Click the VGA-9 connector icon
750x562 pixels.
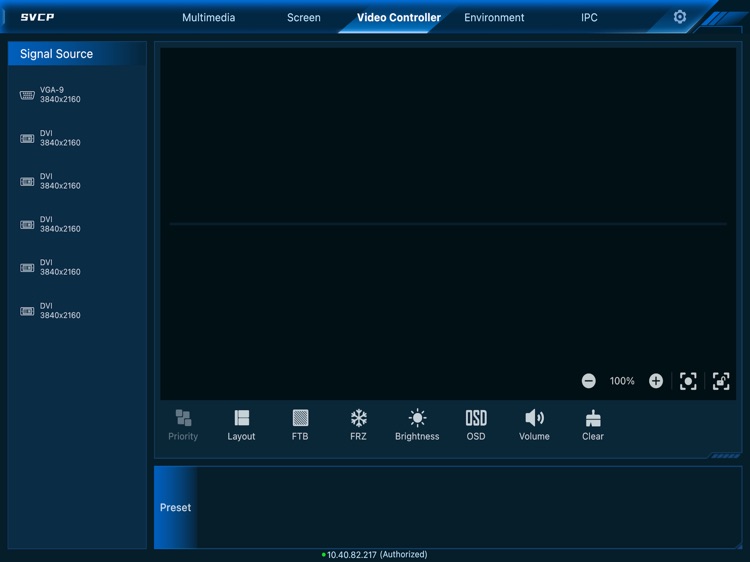click(x=27, y=95)
